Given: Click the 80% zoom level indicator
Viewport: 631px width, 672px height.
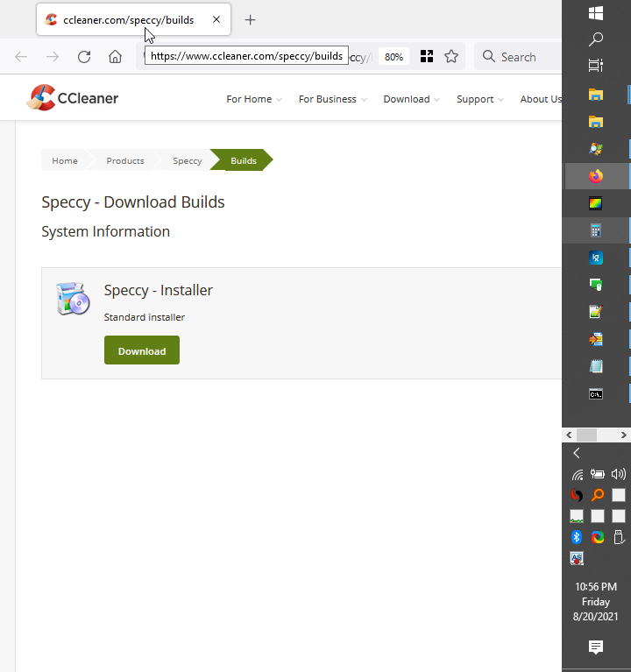Looking at the screenshot, I should [393, 57].
